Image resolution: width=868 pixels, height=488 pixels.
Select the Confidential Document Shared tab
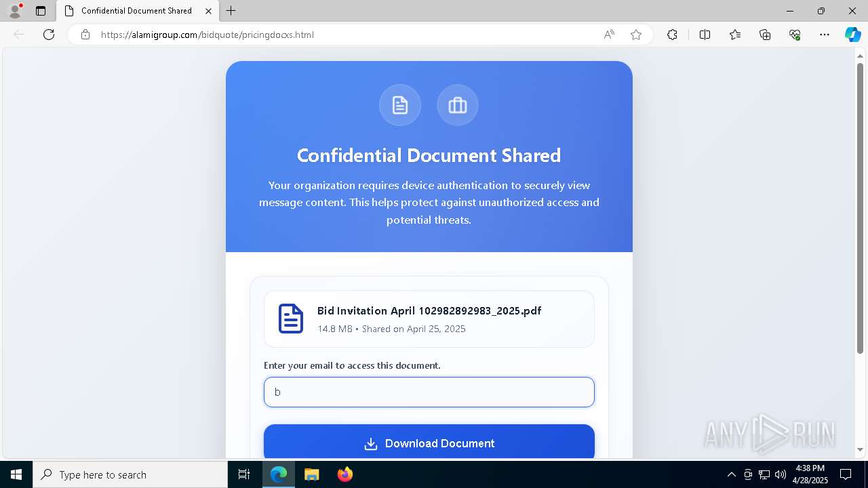pos(136,11)
